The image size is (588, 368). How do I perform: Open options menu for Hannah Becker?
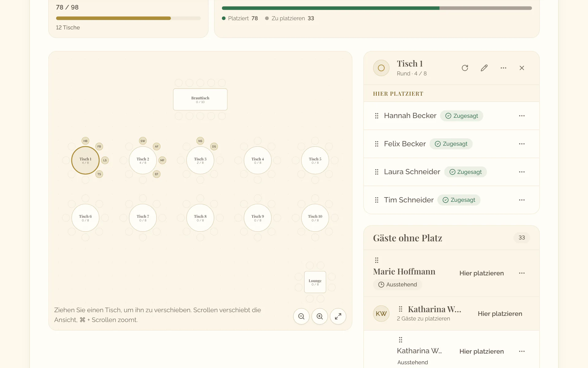tap(522, 116)
